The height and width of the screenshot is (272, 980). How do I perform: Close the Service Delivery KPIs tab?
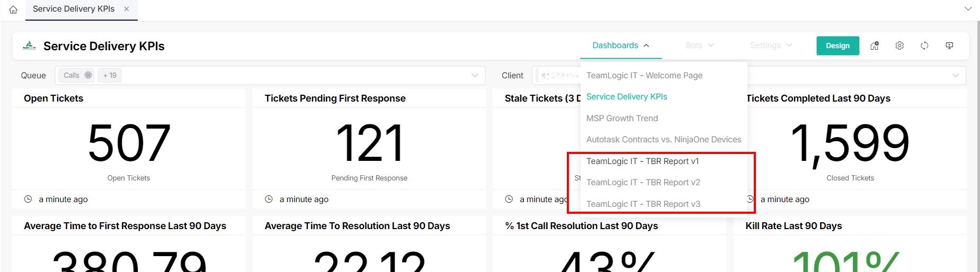tap(127, 9)
